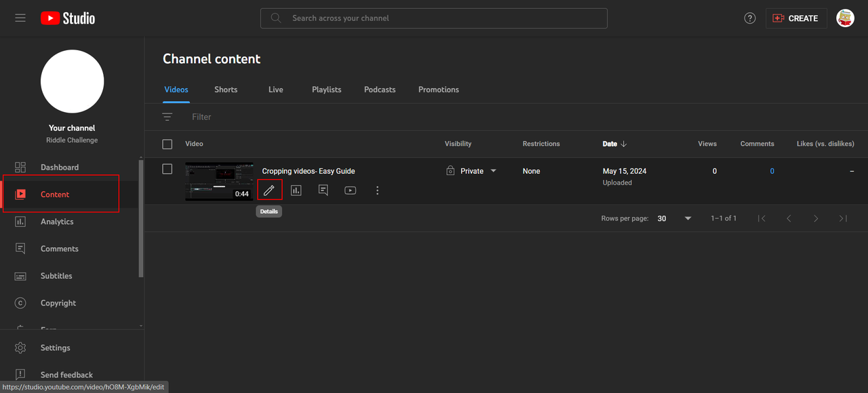Go to first page of results
Screen dimensions: 868x393
click(x=762, y=218)
